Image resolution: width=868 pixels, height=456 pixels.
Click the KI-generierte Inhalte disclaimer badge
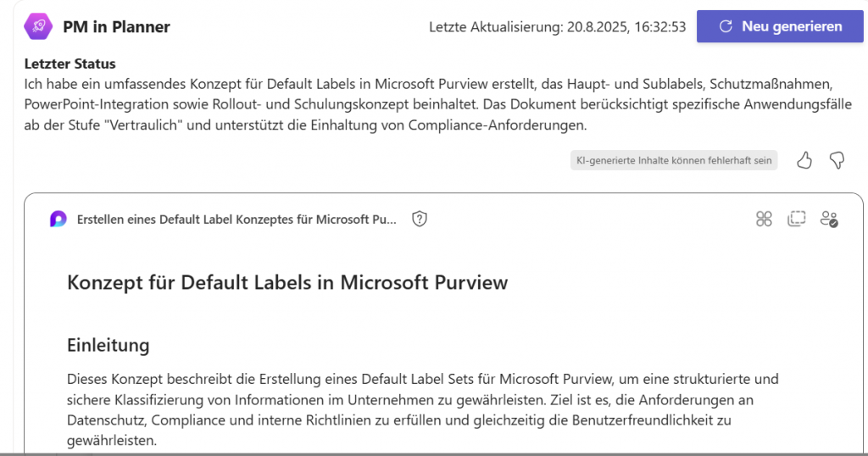pos(674,160)
